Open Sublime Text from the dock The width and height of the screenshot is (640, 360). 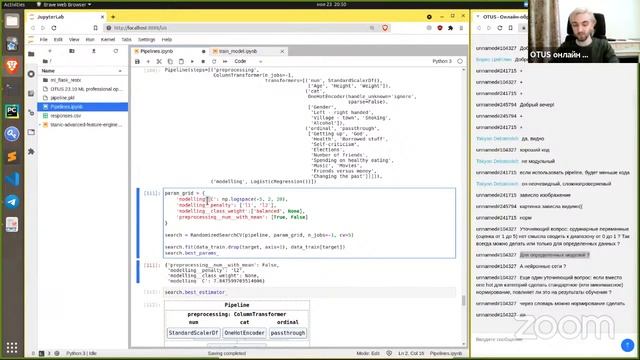point(12,156)
